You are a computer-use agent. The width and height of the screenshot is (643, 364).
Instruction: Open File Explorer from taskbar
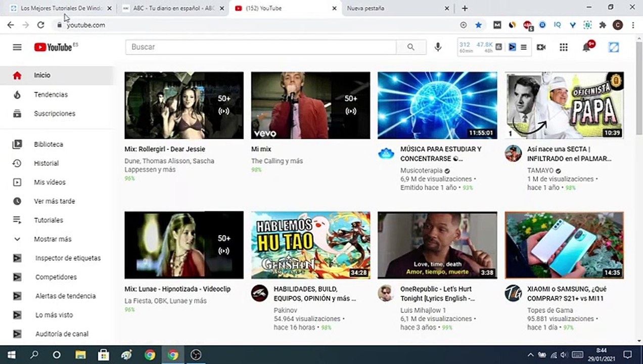tap(80, 355)
